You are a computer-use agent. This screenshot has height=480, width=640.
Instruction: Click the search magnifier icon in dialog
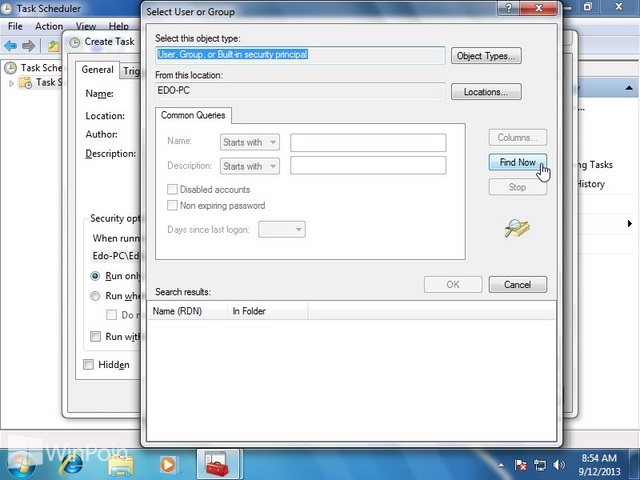(x=517, y=228)
